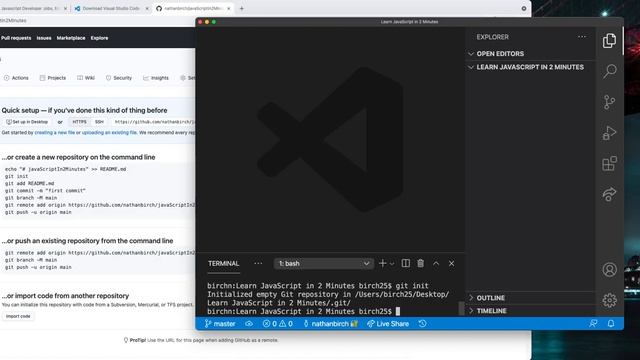Select the Terminal panel tab

coord(223,264)
